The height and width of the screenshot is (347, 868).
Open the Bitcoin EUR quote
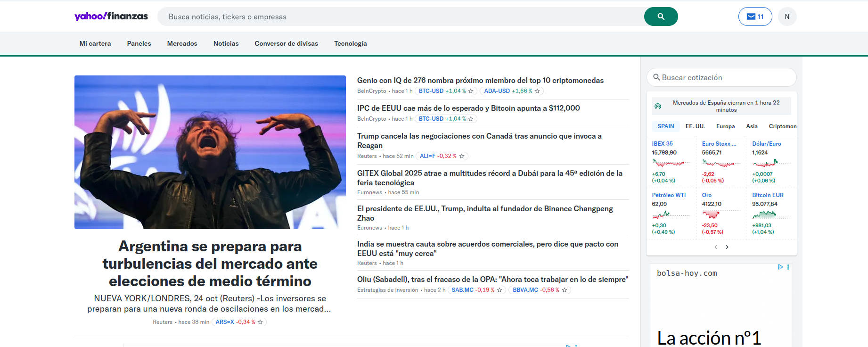tap(768, 195)
